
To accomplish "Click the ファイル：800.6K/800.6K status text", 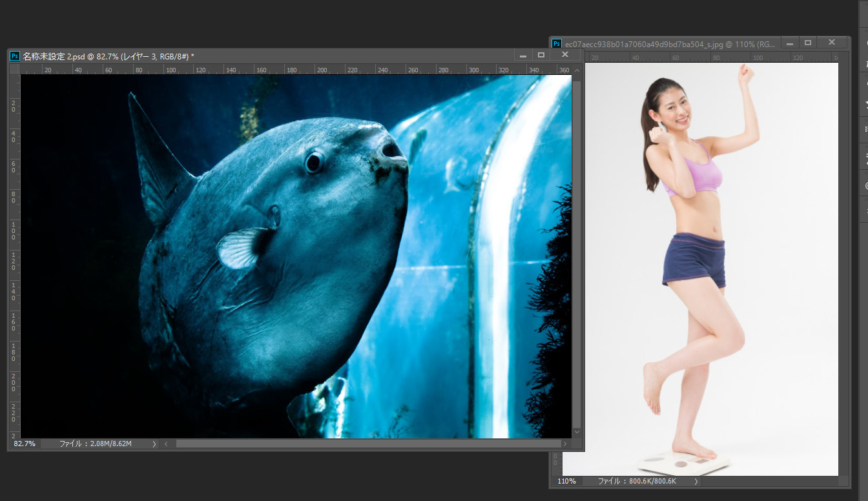I will [637, 482].
